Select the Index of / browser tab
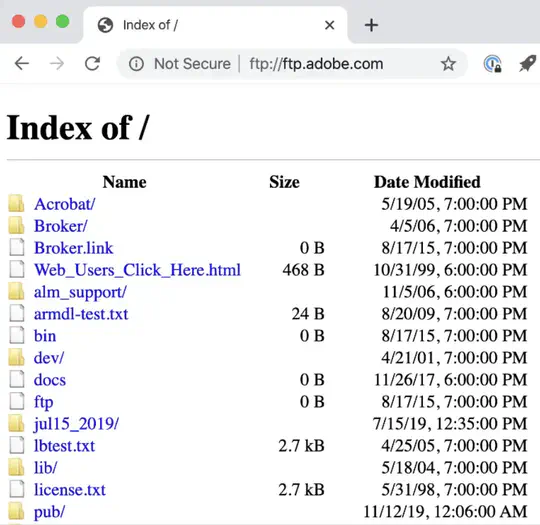Screen dimensions: 540x525 [x=215, y=25]
